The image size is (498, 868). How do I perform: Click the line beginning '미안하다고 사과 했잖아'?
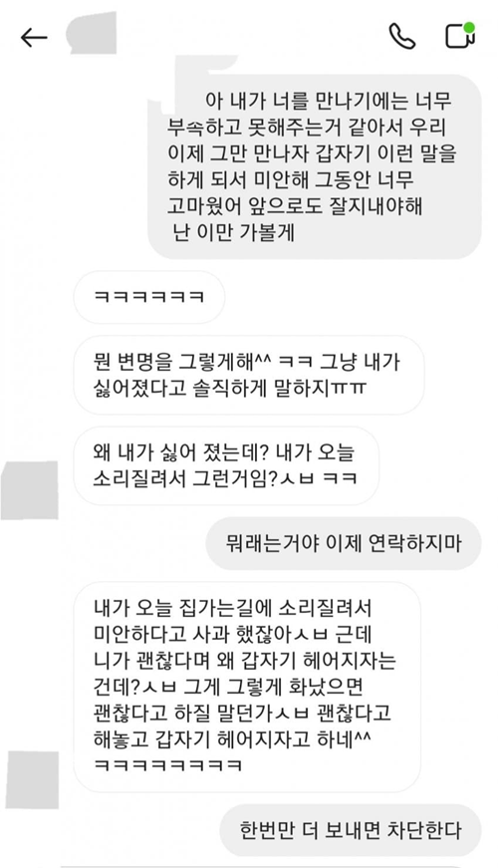[232, 634]
